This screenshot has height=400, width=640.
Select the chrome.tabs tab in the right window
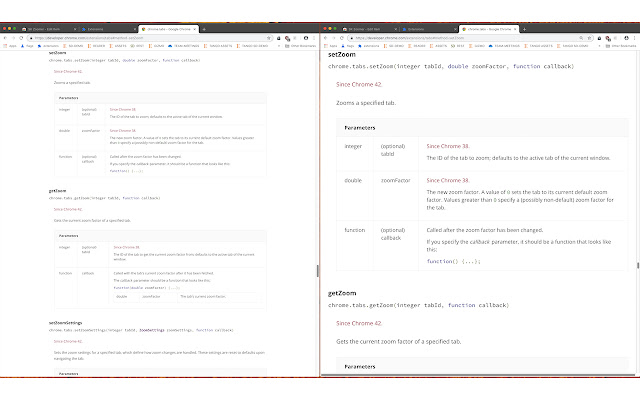(x=489, y=29)
